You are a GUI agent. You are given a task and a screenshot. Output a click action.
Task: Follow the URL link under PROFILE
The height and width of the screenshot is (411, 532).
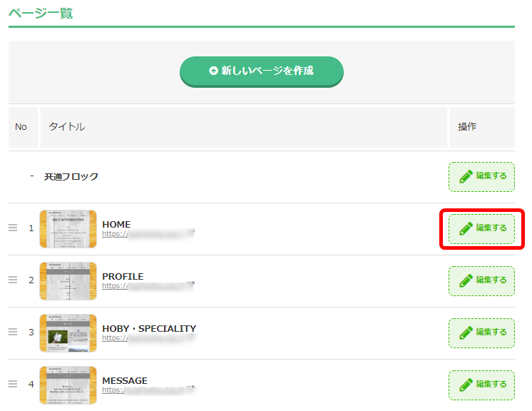[x=148, y=285]
